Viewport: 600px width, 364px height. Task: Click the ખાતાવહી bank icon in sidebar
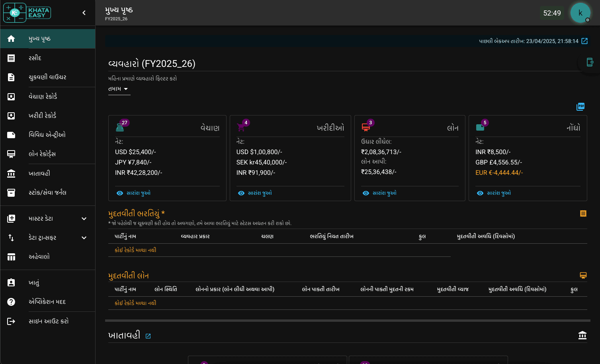coord(11,174)
